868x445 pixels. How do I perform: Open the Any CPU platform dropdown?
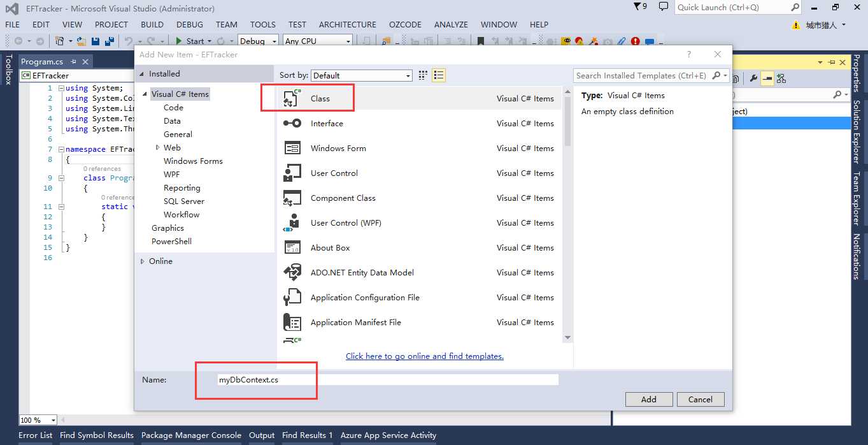(x=317, y=41)
